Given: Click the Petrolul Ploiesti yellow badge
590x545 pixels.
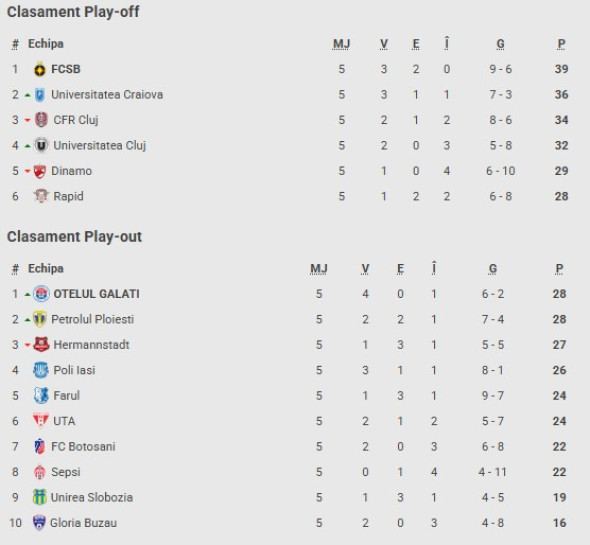Looking at the screenshot, I should pos(40,319).
